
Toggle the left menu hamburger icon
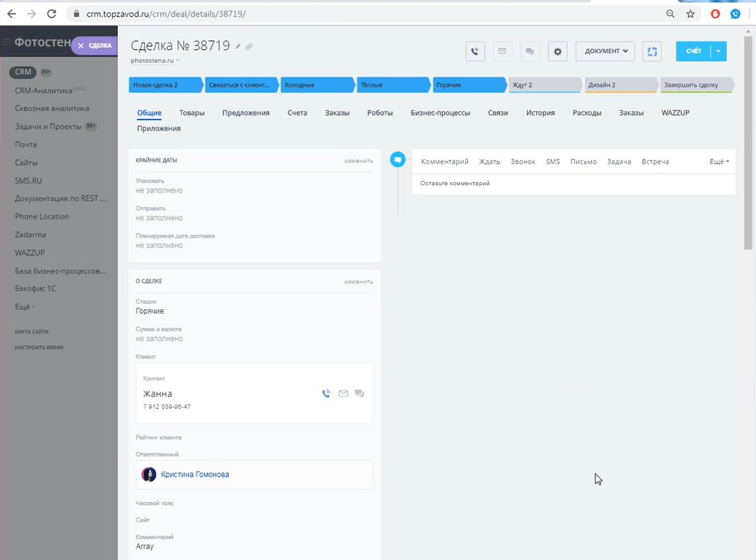point(6,42)
